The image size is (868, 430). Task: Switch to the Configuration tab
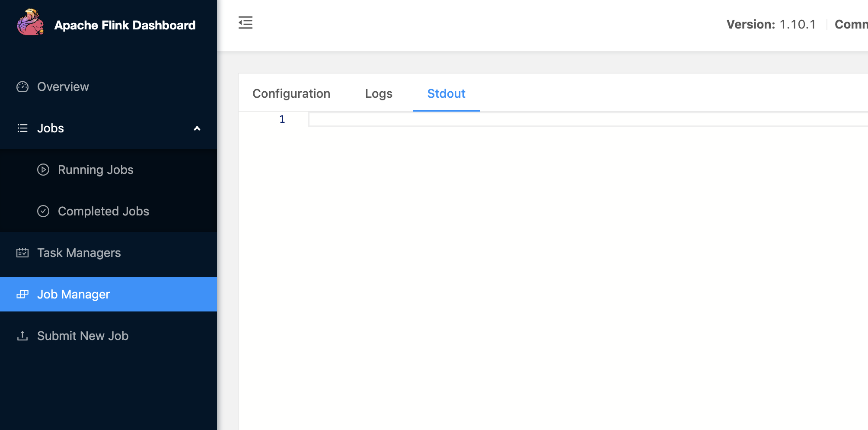point(291,93)
